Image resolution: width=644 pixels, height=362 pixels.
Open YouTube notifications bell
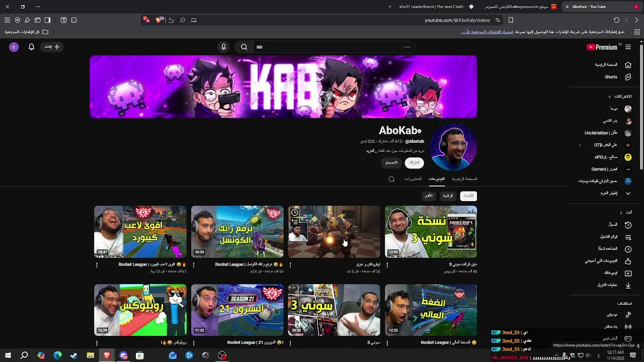click(x=31, y=47)
